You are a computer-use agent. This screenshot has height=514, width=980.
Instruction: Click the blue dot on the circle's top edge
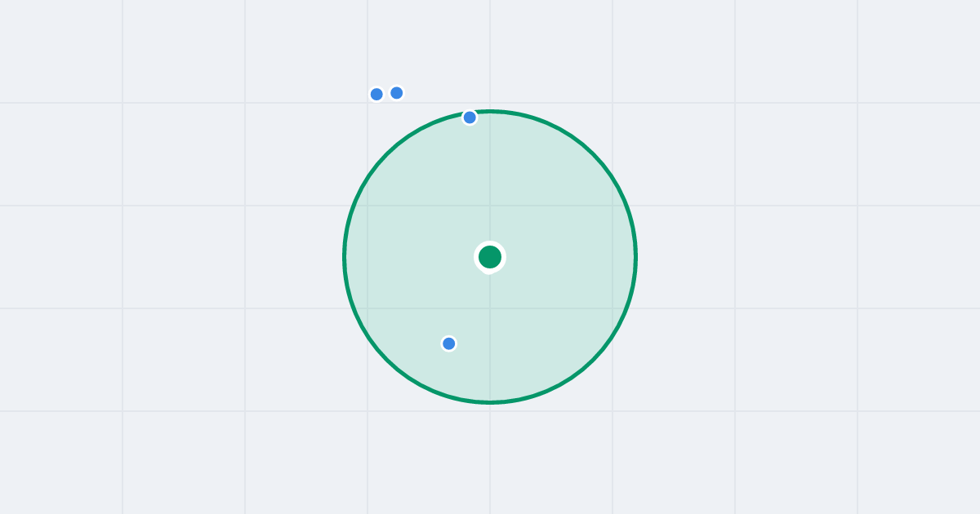pos(470,117)
